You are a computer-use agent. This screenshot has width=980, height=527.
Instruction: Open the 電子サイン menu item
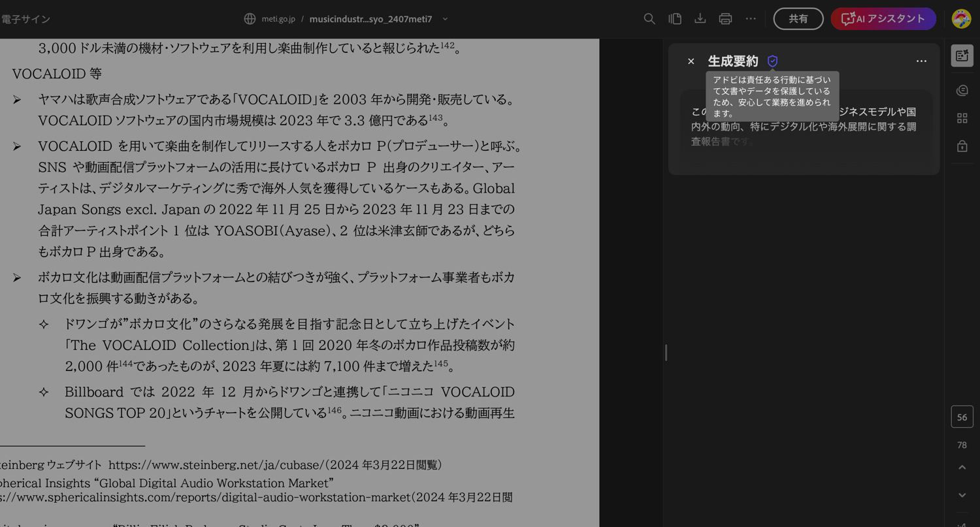tap(25, 19)
